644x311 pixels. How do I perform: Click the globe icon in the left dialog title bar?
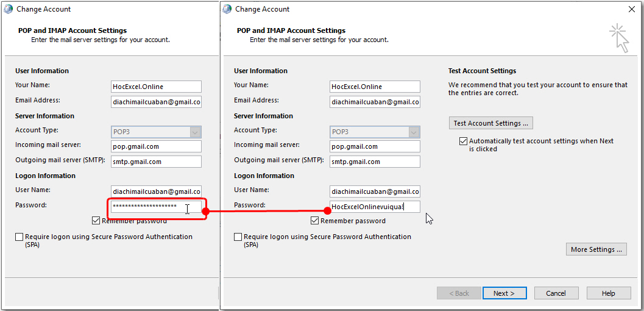tap(9, 9)
